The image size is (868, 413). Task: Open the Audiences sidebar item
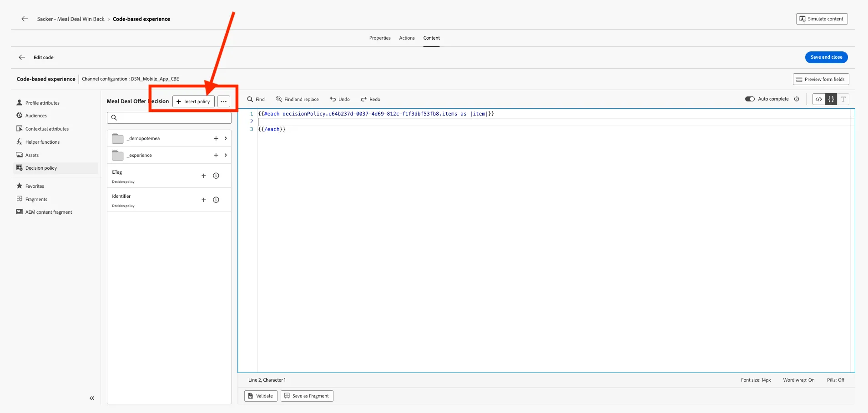(36, 116)
